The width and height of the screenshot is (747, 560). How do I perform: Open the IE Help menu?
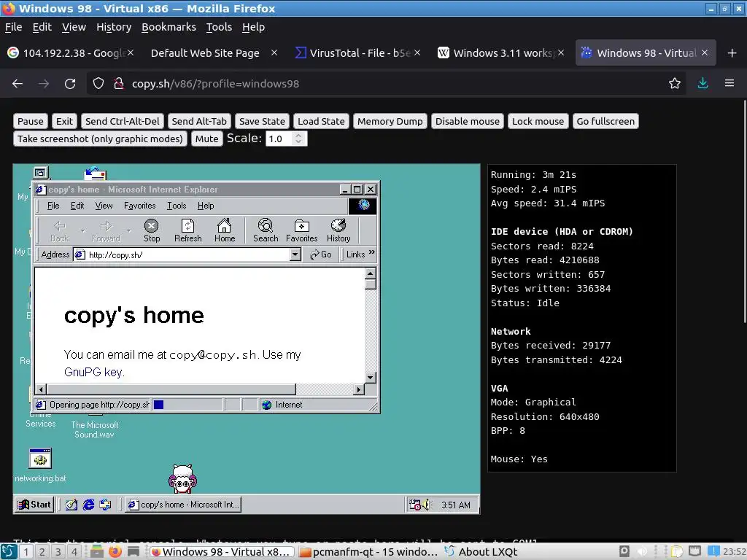click(206, 206)
